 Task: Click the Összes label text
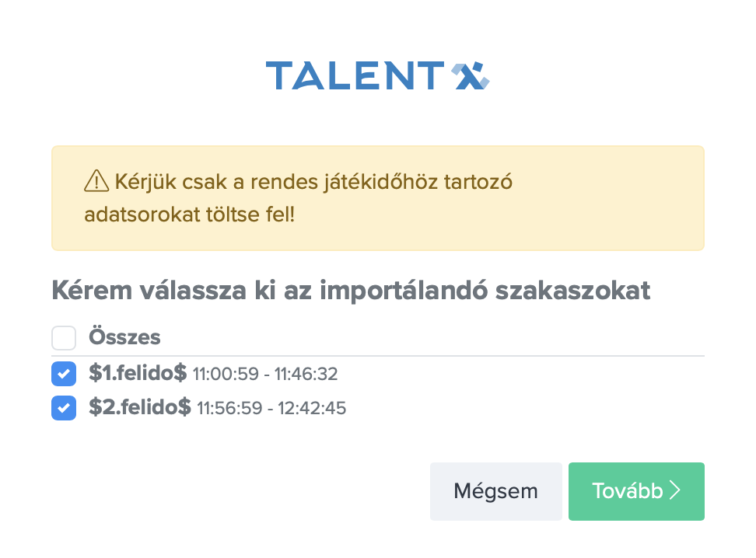(124, 337)
